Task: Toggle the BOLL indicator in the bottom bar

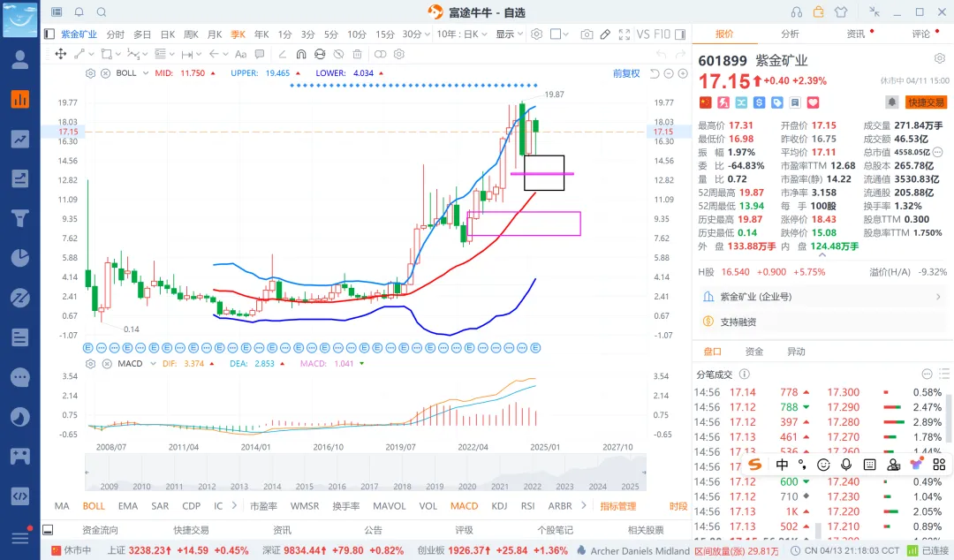Action: click(x=94, y=506)
